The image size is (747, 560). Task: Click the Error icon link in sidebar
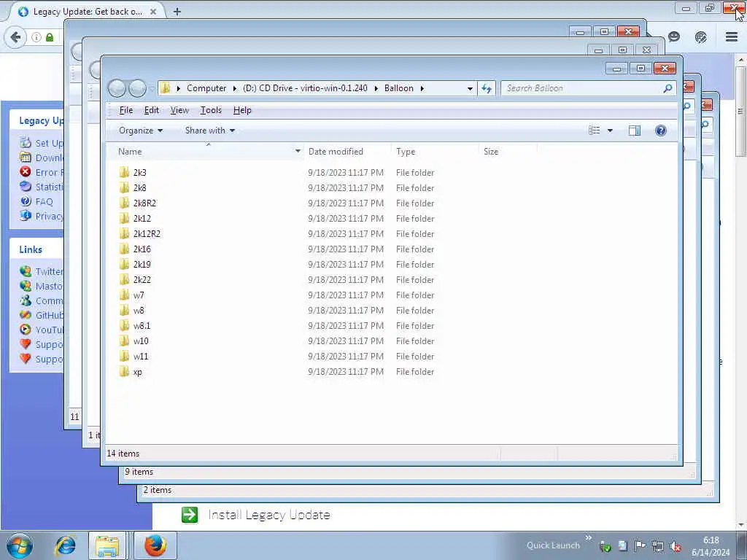(26, 172)
